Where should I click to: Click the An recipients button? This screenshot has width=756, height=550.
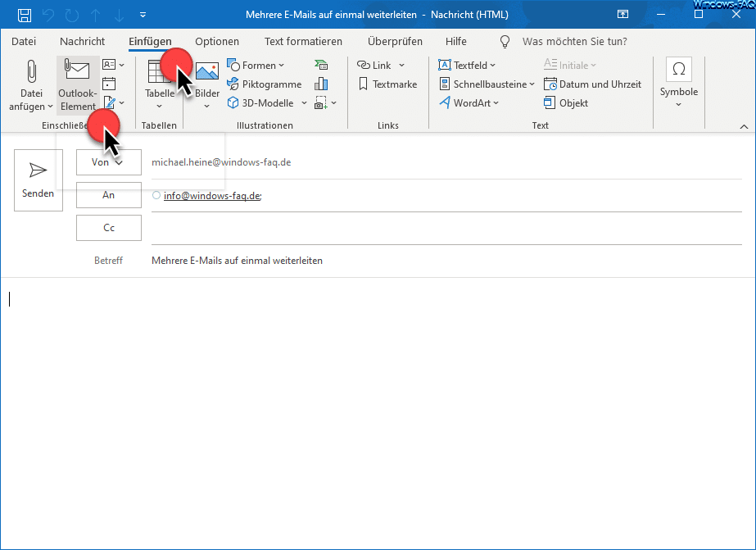pos(108,195)
